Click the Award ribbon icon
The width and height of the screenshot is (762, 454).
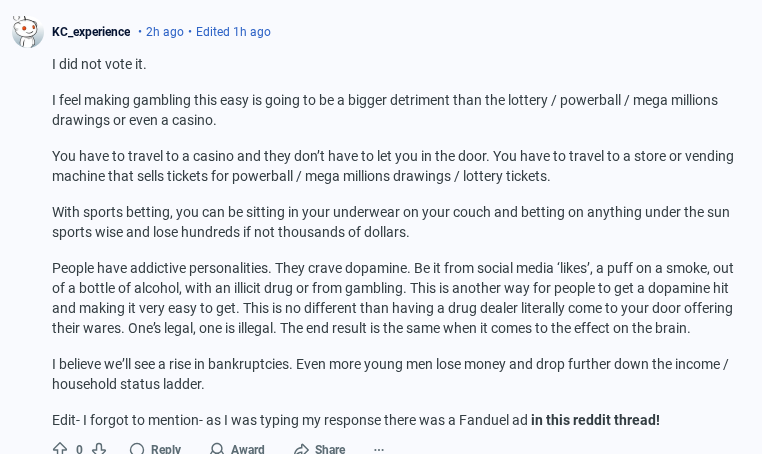pos(217,449)
